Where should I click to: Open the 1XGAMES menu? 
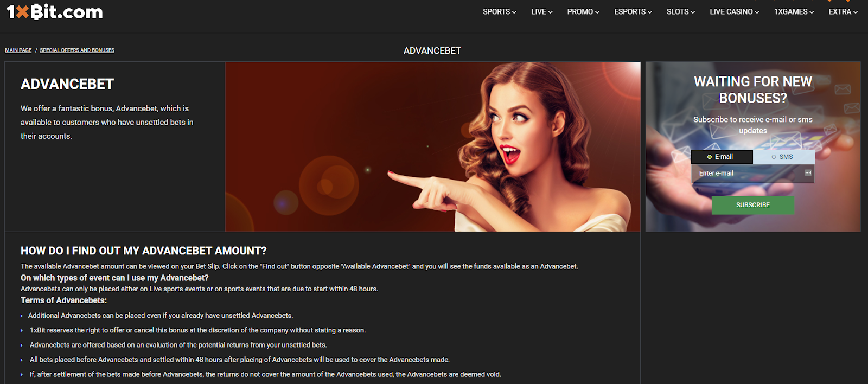[794, 11]
